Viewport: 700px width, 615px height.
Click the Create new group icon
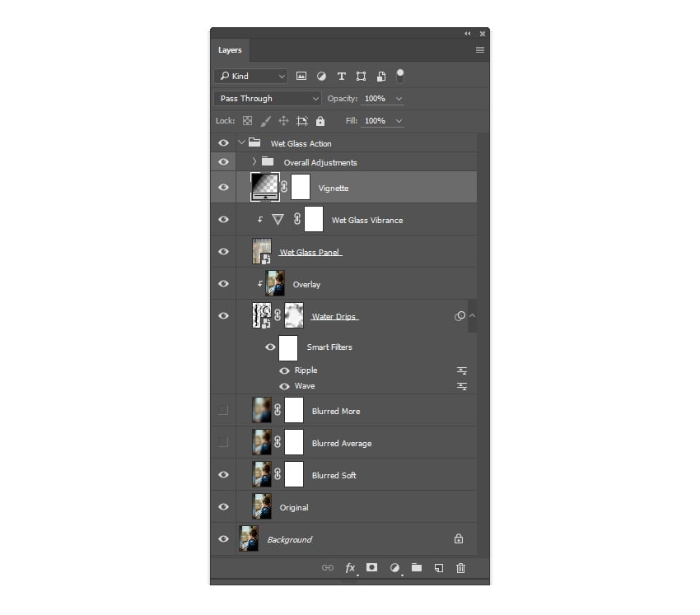point(417,568)
